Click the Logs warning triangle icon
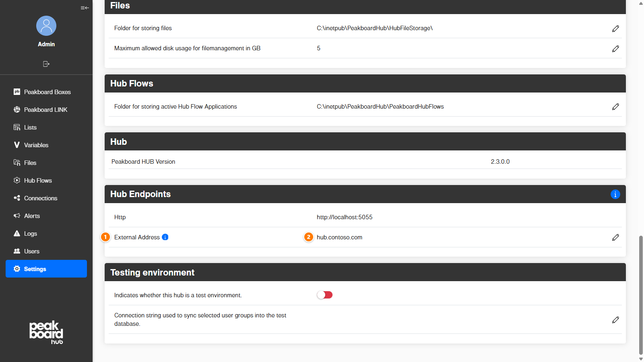Viewport: 644px width, 362px height. coord(17,233)
